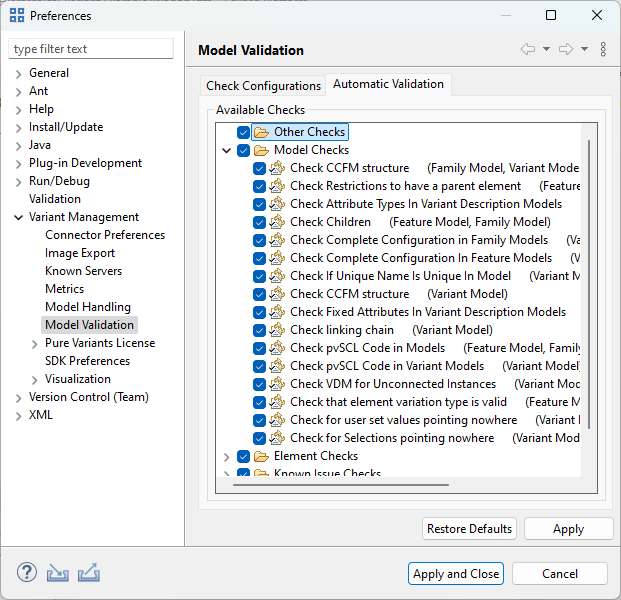Uncheck the Other Checks checkbox
This screenshot has height=600, width=621.
[243, 132]
